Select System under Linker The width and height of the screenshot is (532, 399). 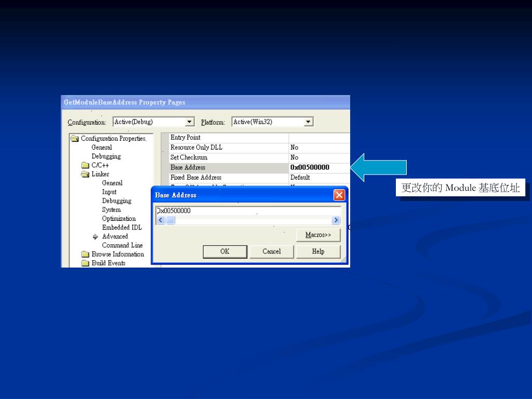(111, 210)
